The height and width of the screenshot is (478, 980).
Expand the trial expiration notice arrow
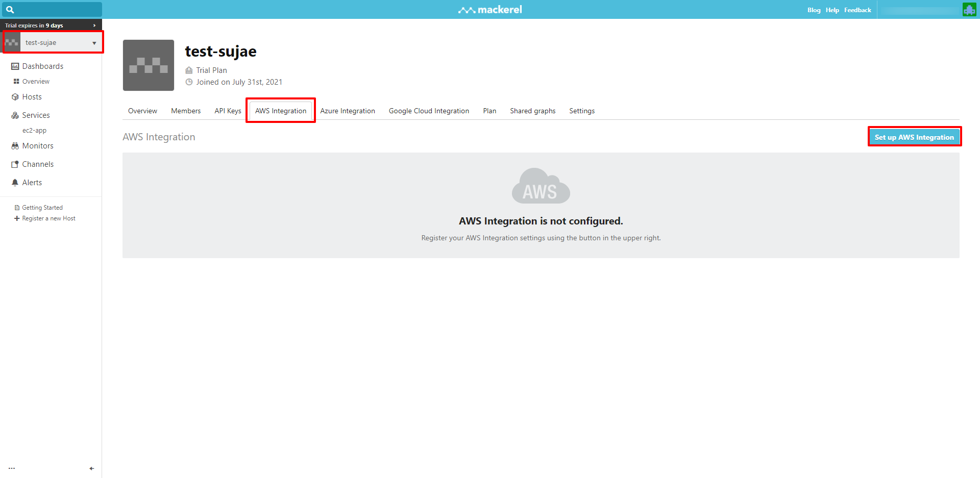point(94,26)
